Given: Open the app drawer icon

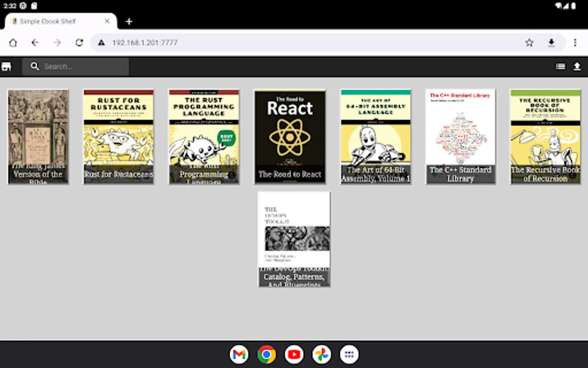Looking at the screenshot, I should [349, 355].
